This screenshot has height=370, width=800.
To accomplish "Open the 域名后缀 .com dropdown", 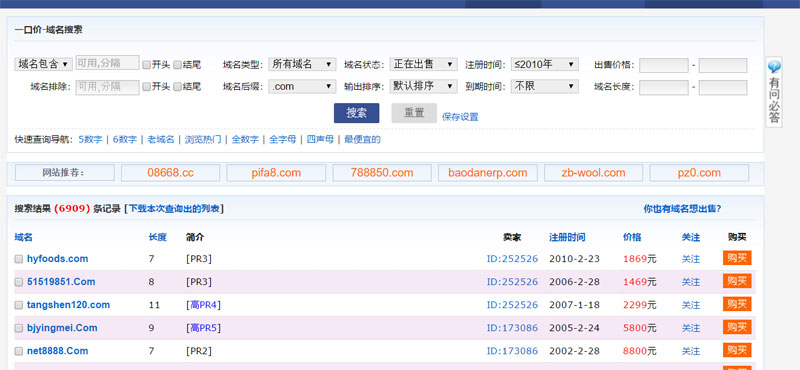I will click(x=302, y=86).
